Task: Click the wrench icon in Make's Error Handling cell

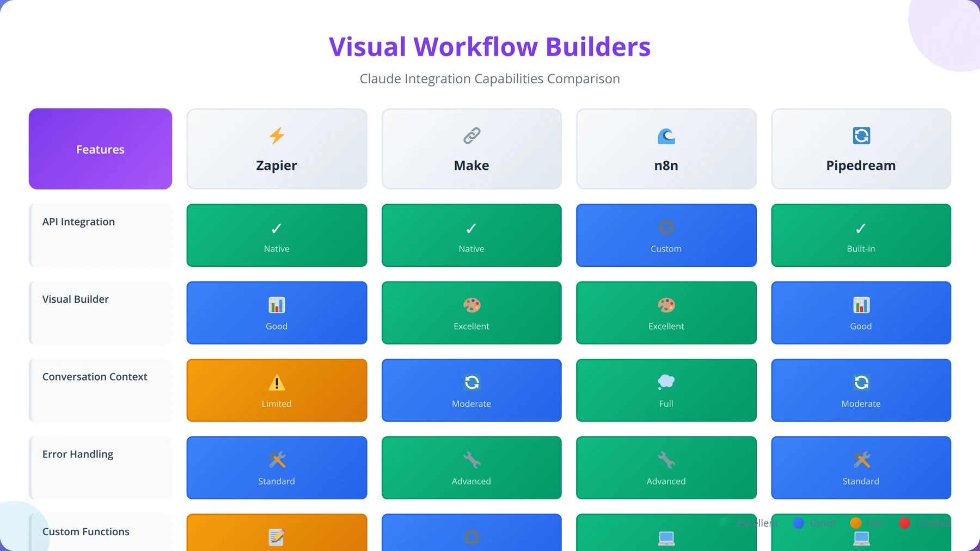Action: pos(471,460)
